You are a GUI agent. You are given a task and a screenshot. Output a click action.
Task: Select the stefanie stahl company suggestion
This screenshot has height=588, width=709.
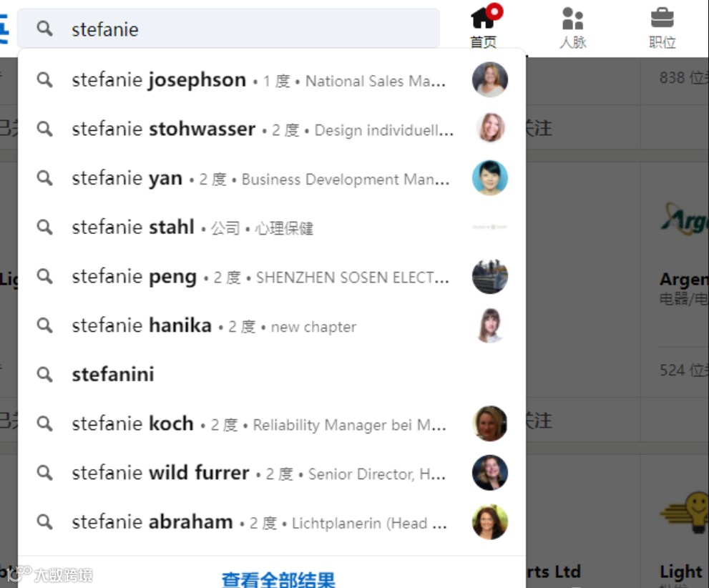tap(272, 227)
